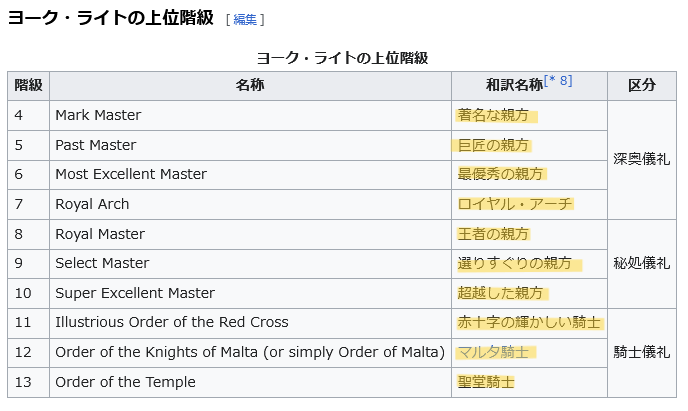Click the 騎士儀礼 category cell
The height and width of the screenshot is (411, 688).
tap(641, 352)
